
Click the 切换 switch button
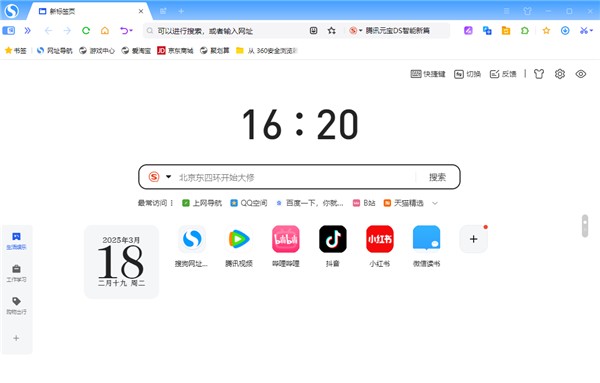click(x=467, y=74)
